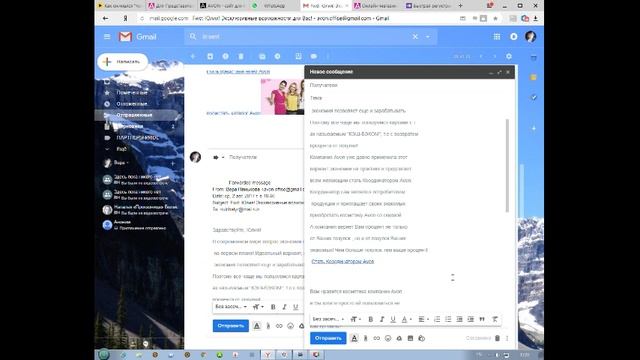Image resolution: width=640 pixels, height=360 pixels.
Task: Insert Google Drive file in new message window
Action: [x=399, y=338]
